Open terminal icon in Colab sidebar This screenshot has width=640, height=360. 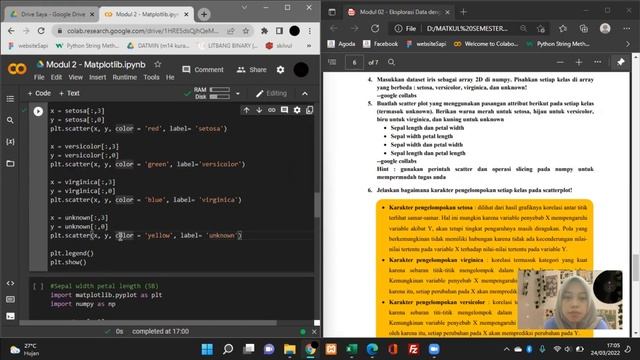pos(10,316)
